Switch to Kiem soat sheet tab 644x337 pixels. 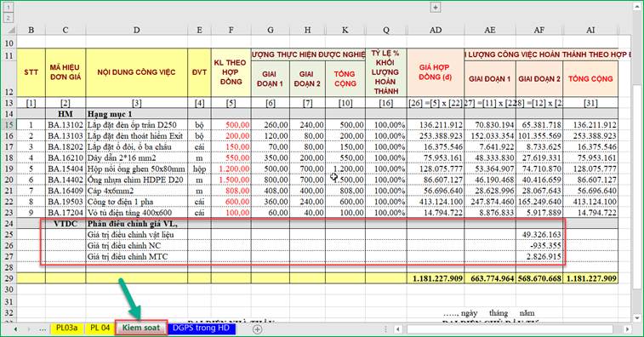(x=141, y=328)
